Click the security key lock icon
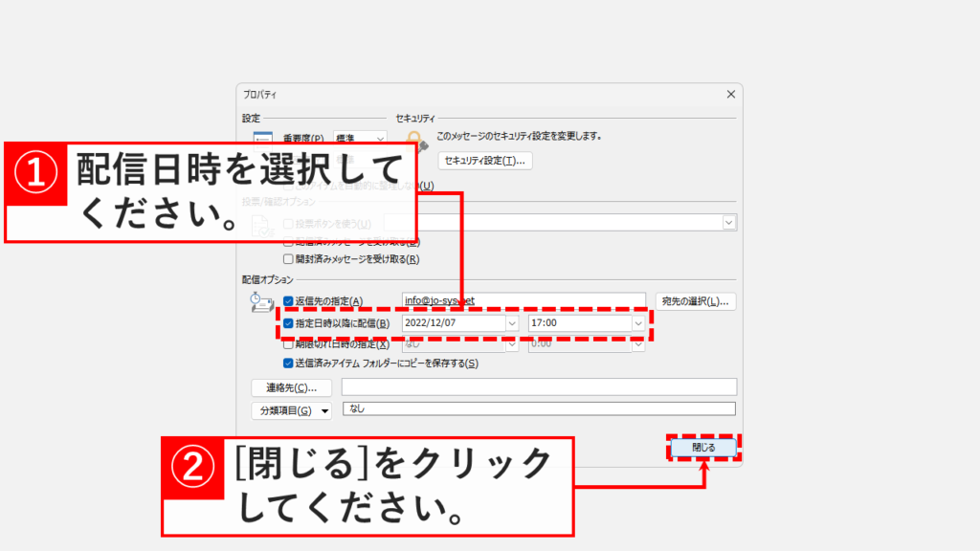This screenshot has width=980, height=551. coord(415,142)
